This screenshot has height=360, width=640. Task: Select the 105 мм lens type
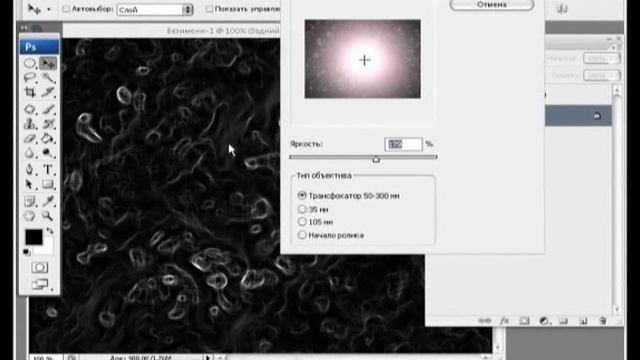(302, 222)
